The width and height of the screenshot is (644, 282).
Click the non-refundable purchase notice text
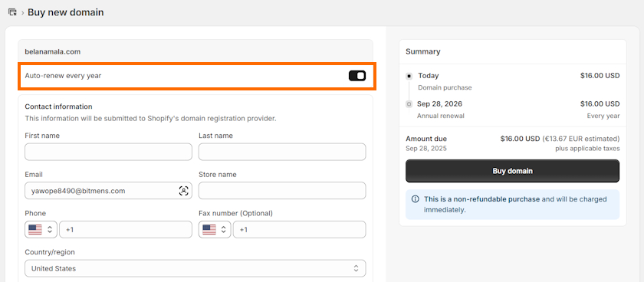coord(515,205)
